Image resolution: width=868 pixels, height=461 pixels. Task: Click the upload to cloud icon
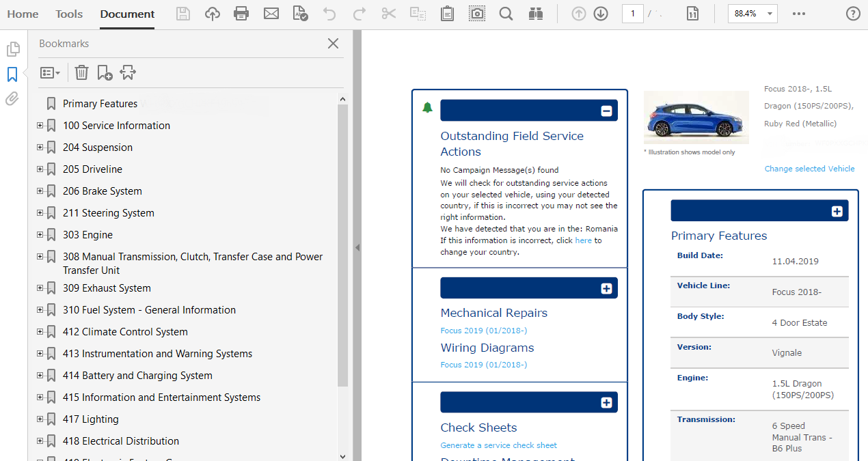(x=213, y=14)
